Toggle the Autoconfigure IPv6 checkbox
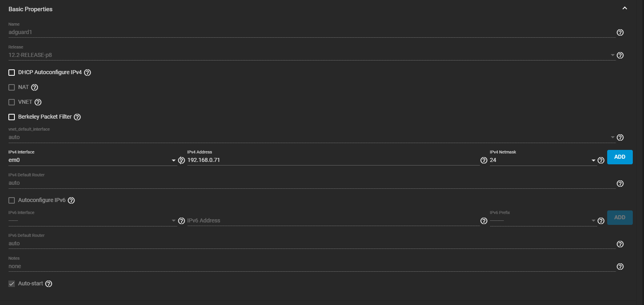 (x=12, y=200)
